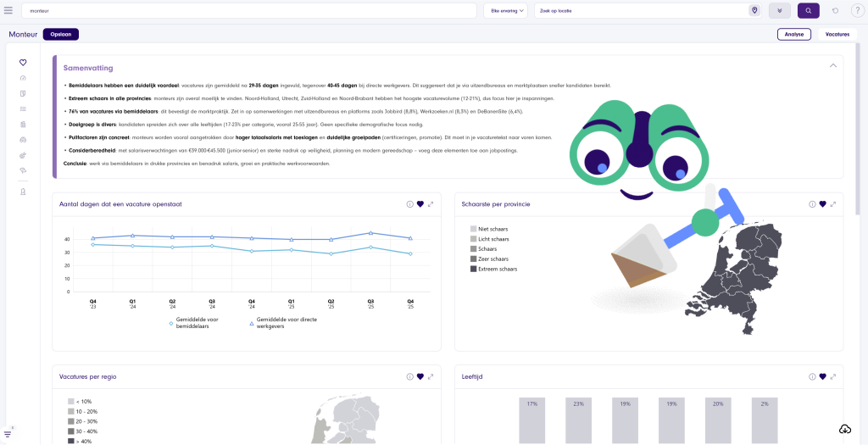Switch to the Vacatures tab
The height and width of the screenshot is (445, 868).
(x=837, y=35)
